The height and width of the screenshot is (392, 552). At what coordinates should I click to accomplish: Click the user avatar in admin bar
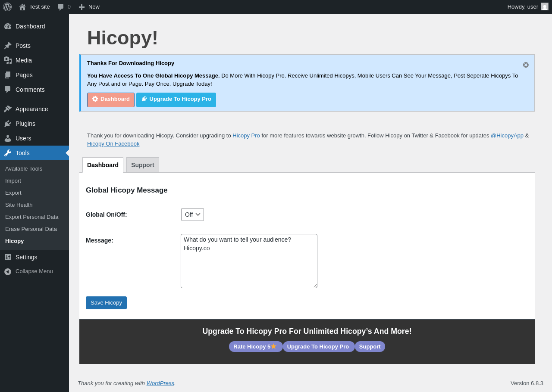[545, 6]
